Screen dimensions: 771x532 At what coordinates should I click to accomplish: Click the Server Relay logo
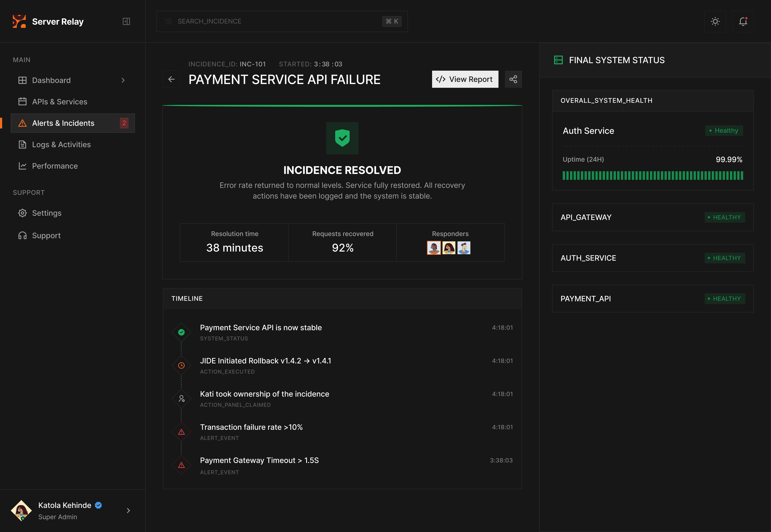tap(19, 21)
